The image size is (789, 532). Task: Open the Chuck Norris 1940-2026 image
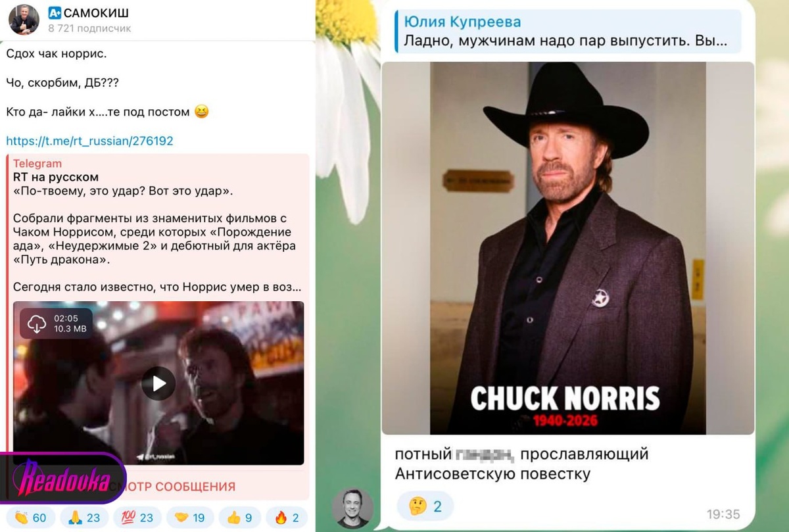567,248
